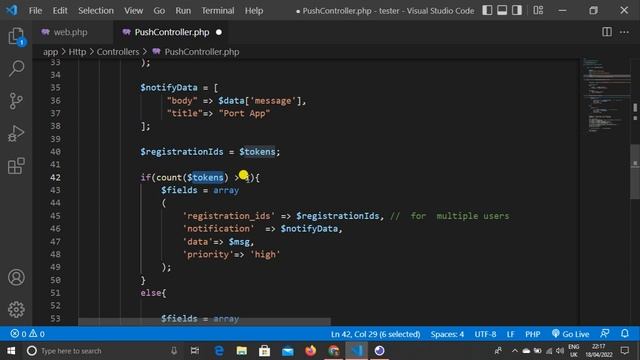The image size is (640, 360).
Task: Open Microsoft Store from taskbar
Action: coord(264,351)
